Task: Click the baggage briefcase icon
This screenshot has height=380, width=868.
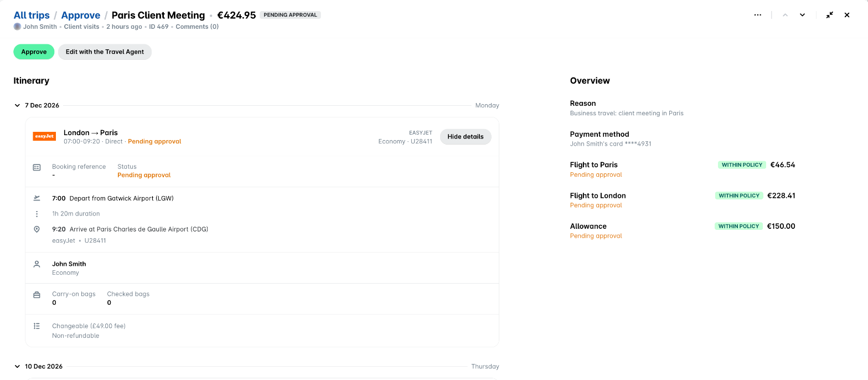Action: click(x=37, y=295)
